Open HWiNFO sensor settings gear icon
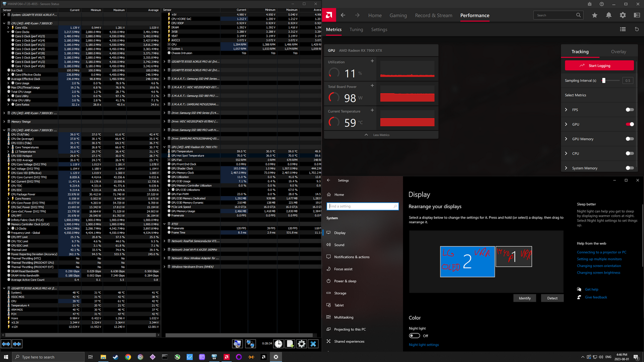 301,344
